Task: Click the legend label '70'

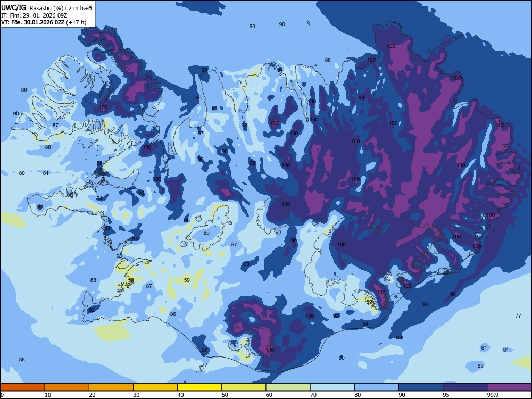Action: pyautogui.click(x=313, y=395)
